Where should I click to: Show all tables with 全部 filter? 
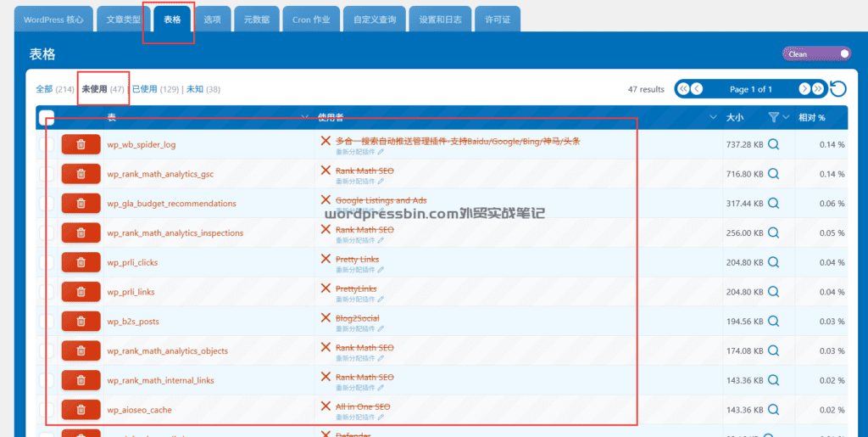44,89
